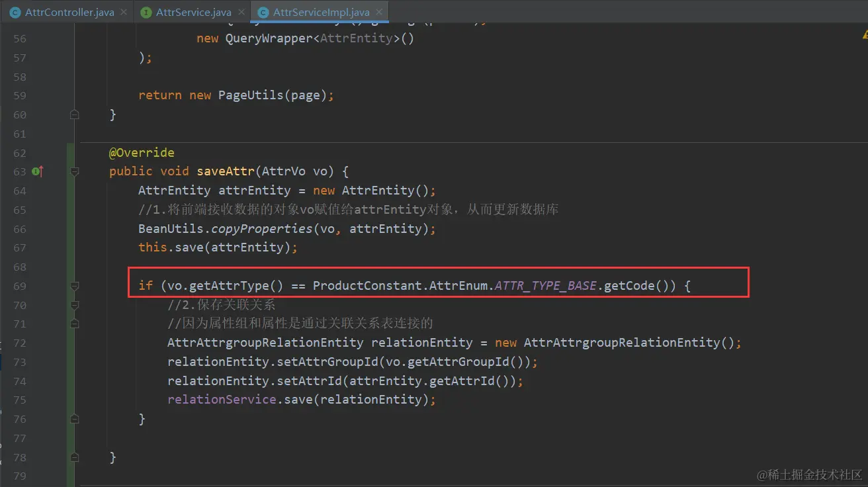868x487 pixels.
Task: Click line number 78 in gutter
Action: tap(19, 458)
